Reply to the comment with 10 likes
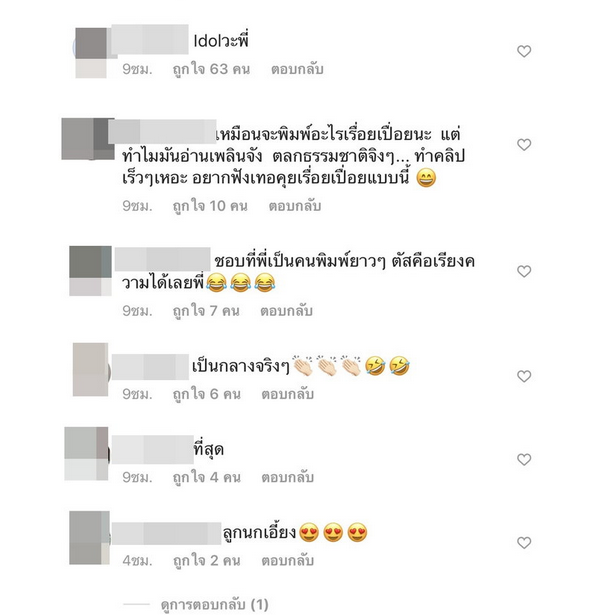Screen dimensions: 597x615 295,206
